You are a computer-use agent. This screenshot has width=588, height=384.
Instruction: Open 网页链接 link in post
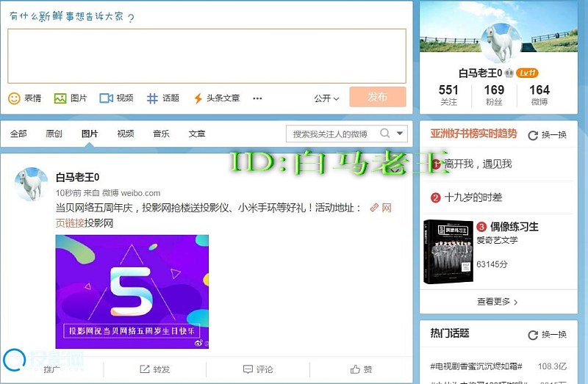[70, 223]
